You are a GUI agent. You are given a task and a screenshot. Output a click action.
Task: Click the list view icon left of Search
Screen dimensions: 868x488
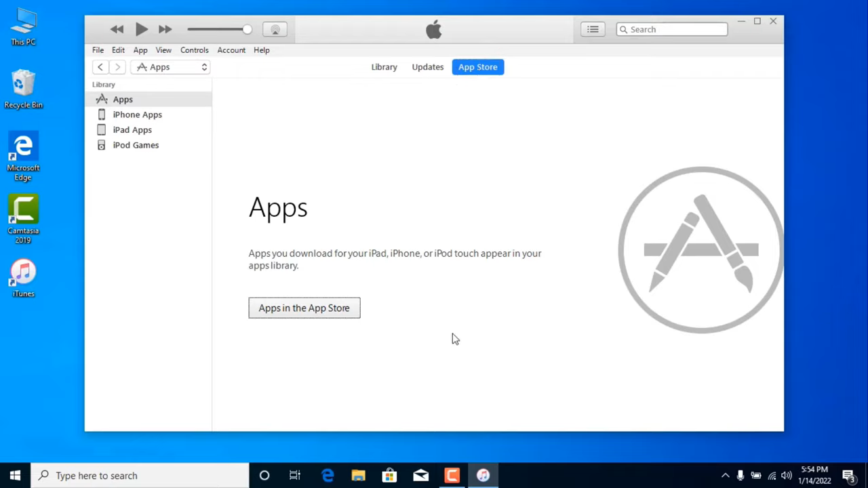pos(593,29)
